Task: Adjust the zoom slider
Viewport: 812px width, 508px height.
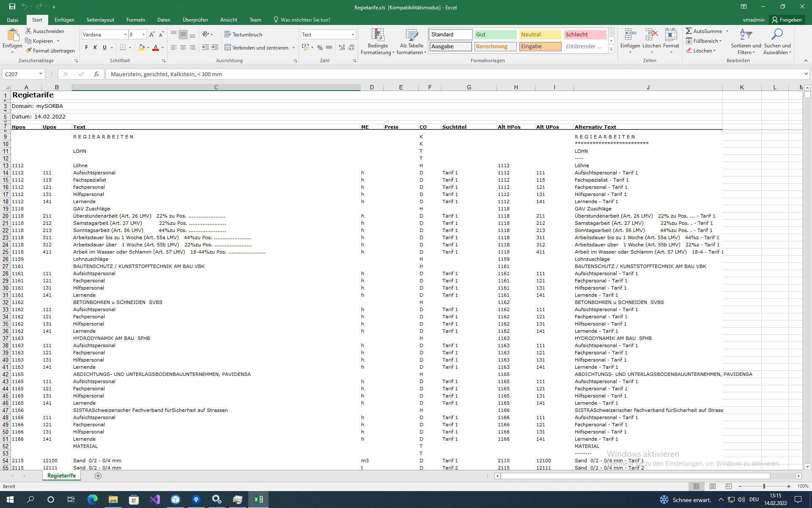Action: tap(764, 486)
